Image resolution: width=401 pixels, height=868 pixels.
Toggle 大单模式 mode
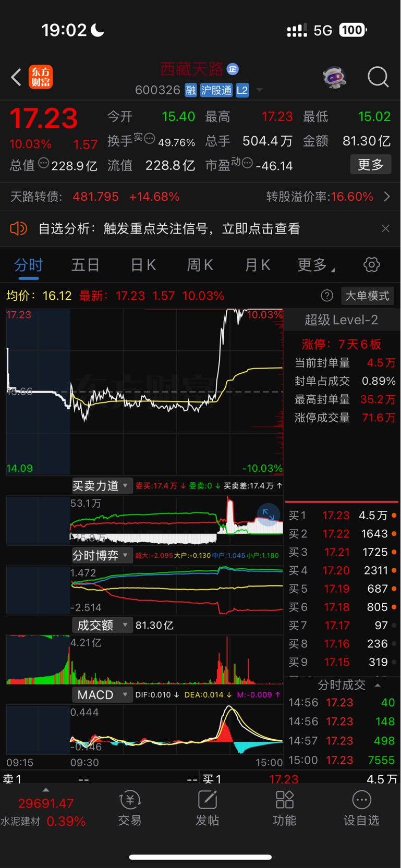367,296
